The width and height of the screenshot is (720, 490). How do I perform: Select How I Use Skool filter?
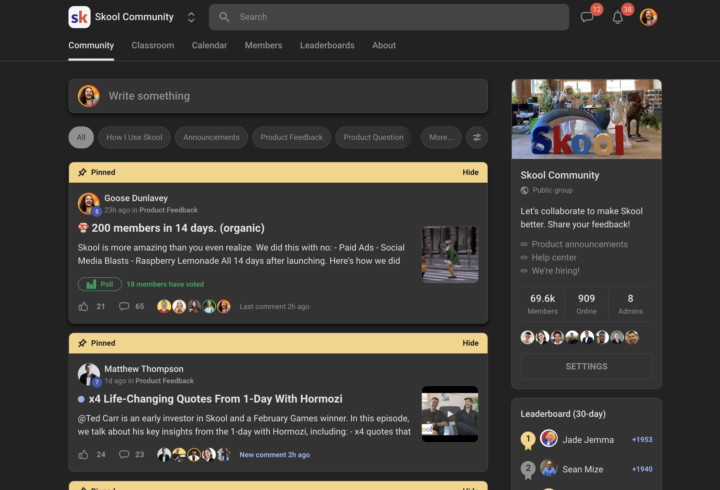(x=135, y=137)
